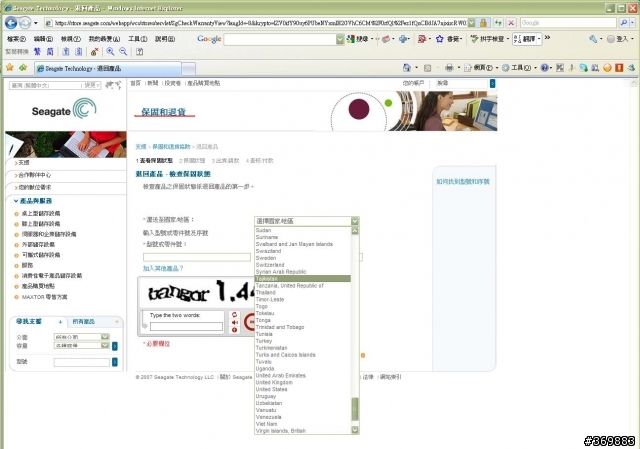Click the green plus Add to Favorites star icon
This screenshot has width=640, height=449.
pos(23,68)
